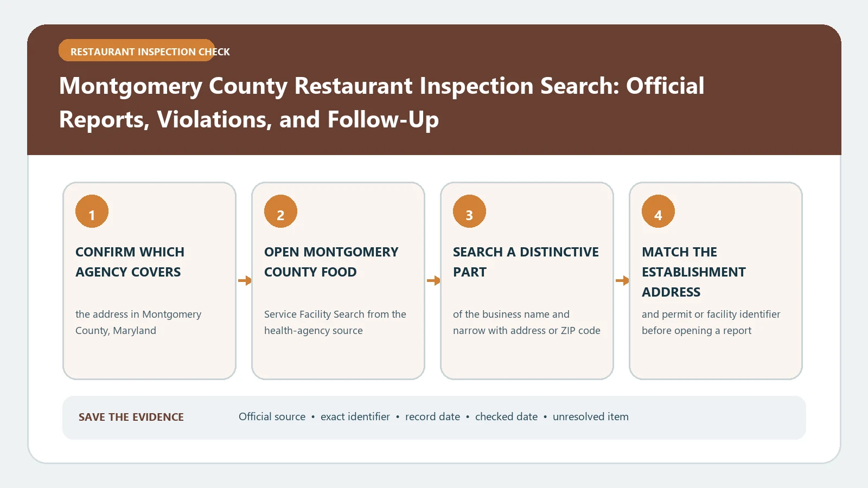Viewport: 868px width, 488px height.
Task: Select 'of the business name and narrow' description
Action: pos(527,322)
